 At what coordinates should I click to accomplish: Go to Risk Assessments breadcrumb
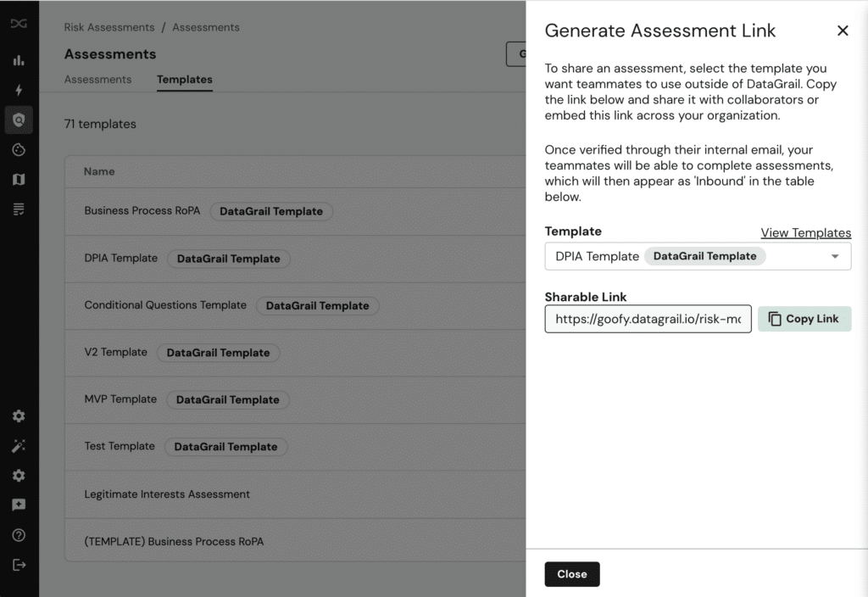[109, 27]
